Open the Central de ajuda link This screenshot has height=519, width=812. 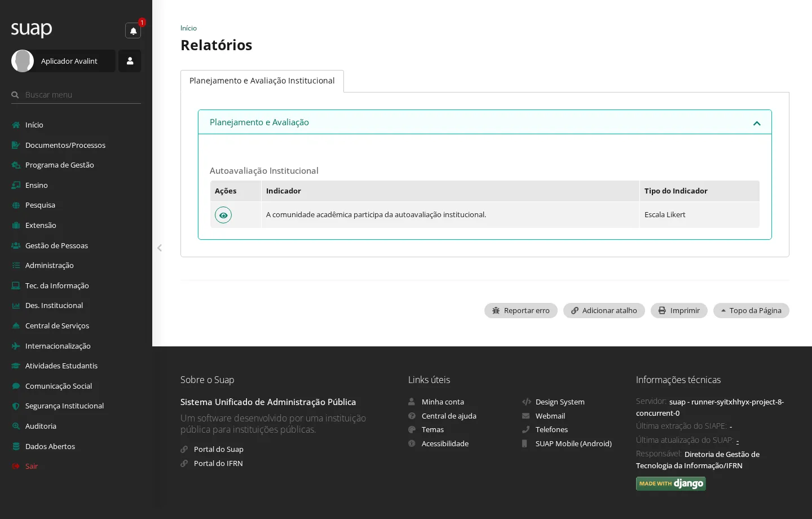tap(449, 416)
